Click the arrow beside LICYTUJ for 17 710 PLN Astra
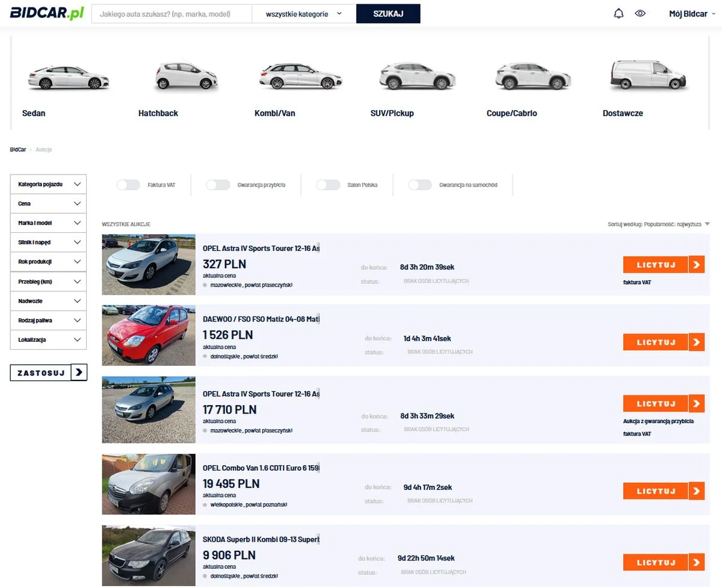722x588 pixels. (x=696, y=403)
